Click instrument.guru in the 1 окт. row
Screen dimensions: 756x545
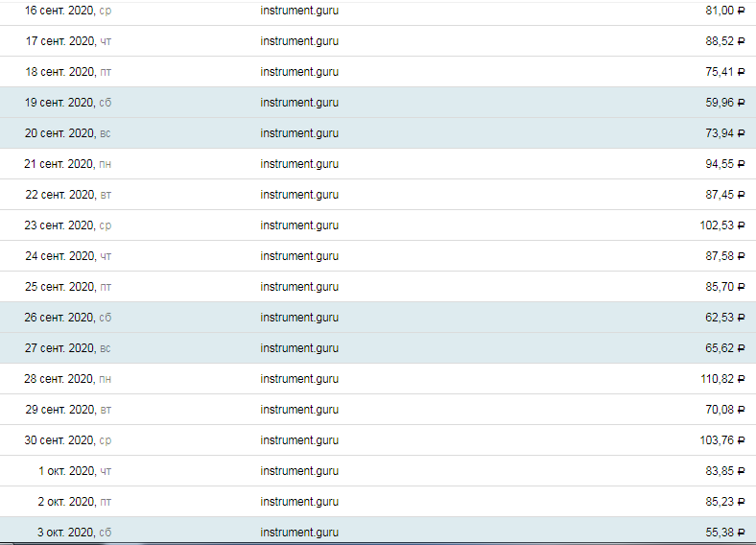click(x=299, y=471)
